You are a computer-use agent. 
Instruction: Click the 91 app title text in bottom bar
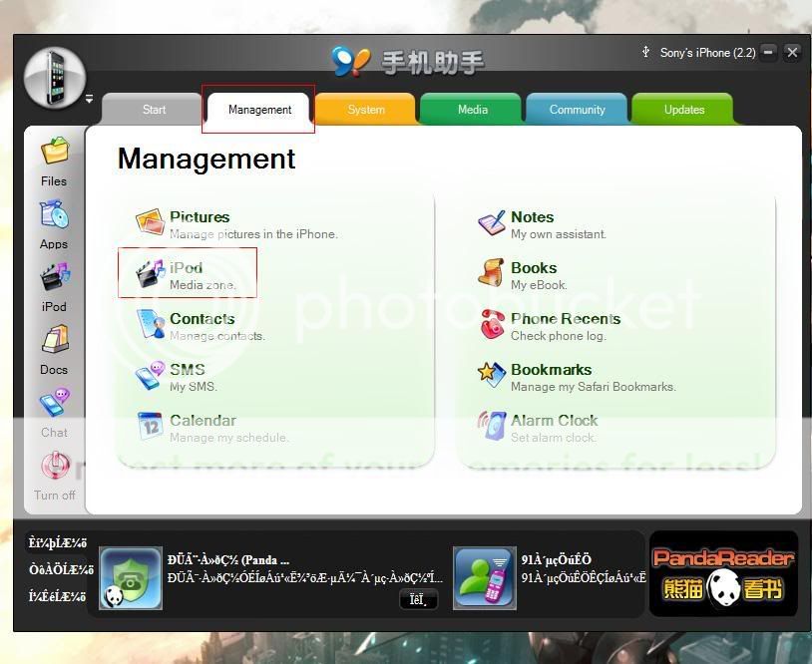point(557,560)
